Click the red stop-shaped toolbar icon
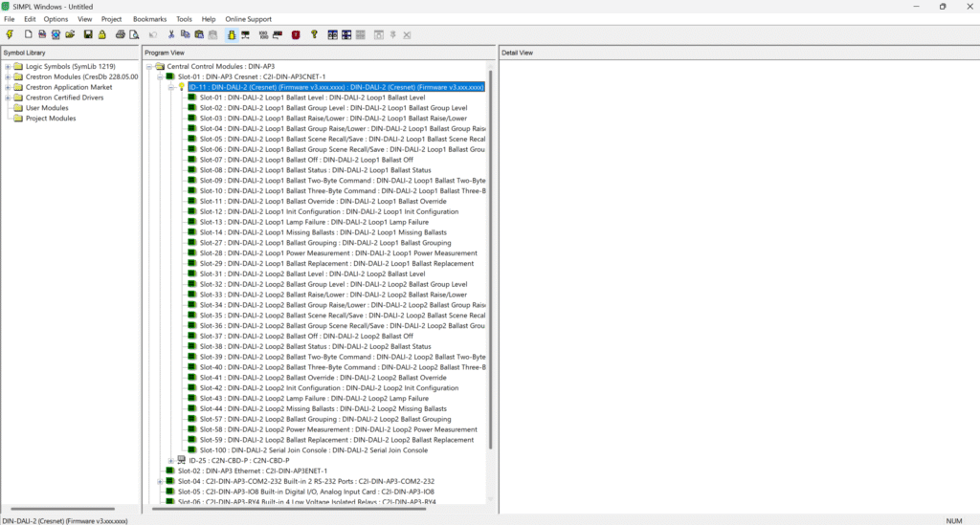This screenshot has height=525, width=980. [x=296, y=35]
